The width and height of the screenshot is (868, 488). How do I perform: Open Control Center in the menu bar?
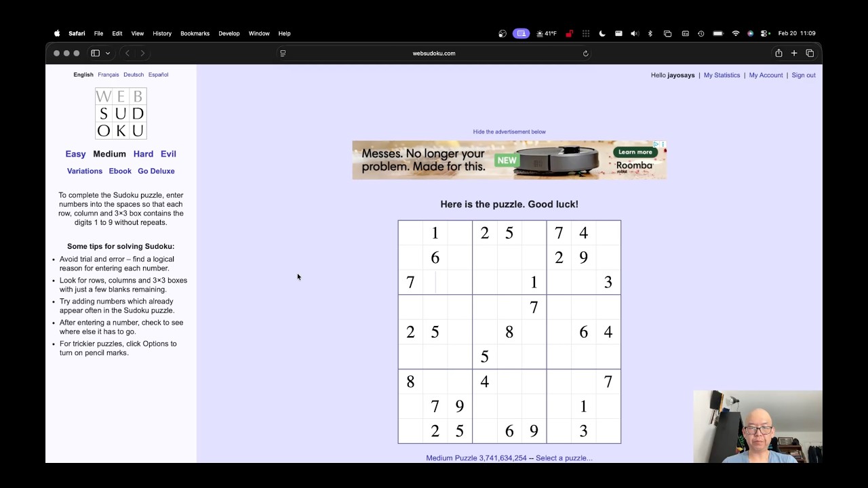[x=765, y=33]
